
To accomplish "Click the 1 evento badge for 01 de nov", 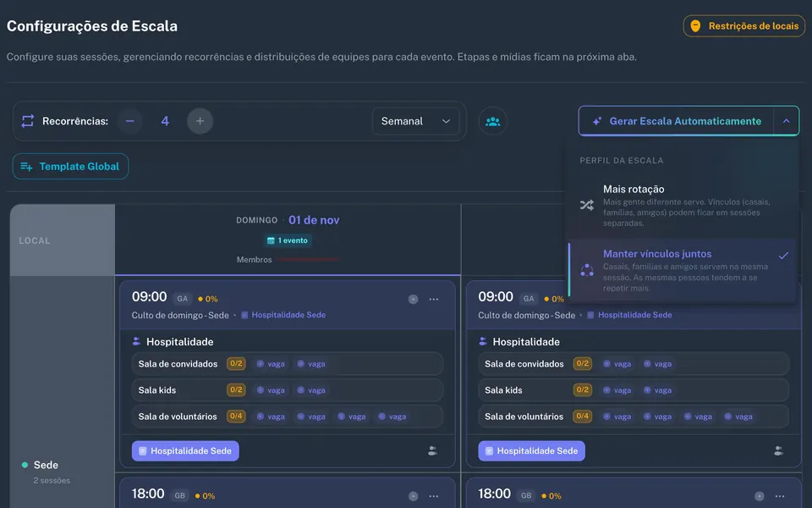I will point(288,240).
